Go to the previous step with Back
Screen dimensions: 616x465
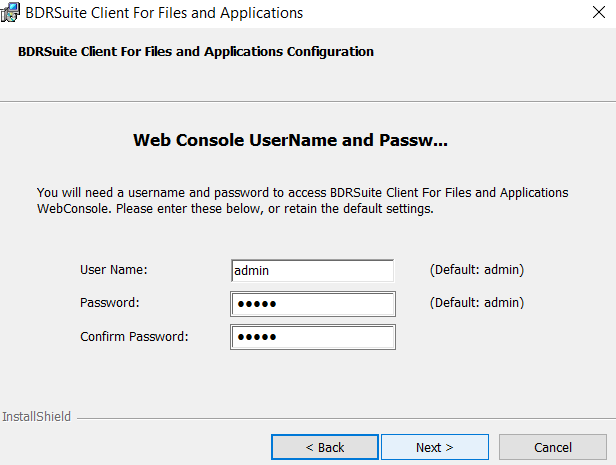(x=325, y=447)
